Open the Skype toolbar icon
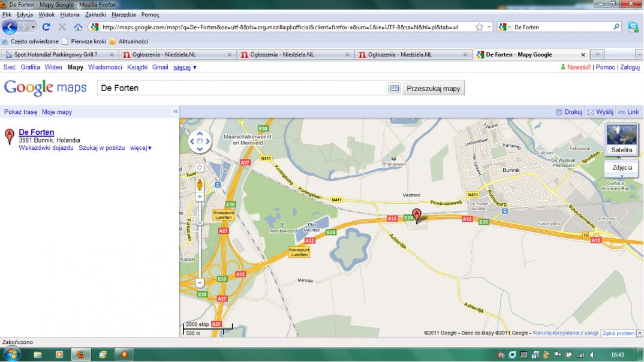This screenshot has height=362, width=644. (633, 27)
